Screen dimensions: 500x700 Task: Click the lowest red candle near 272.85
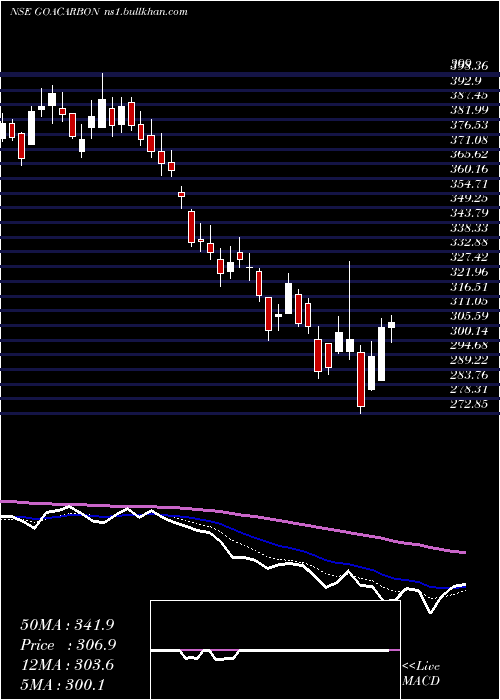(x=360, y=379)
